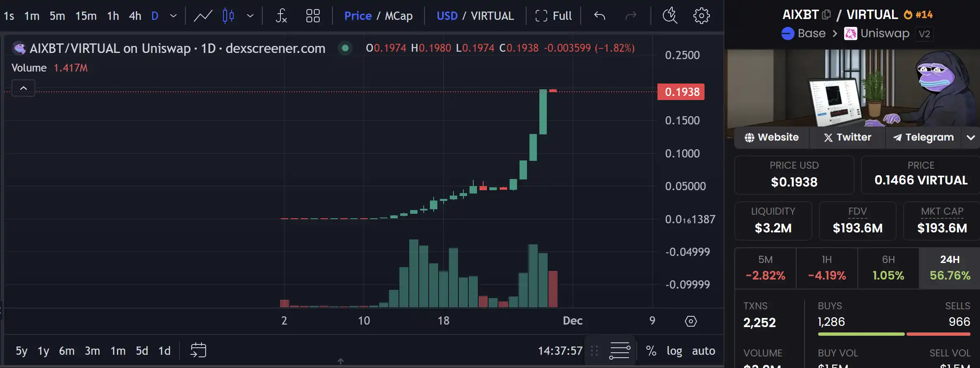Expand the timeframe interval dropdown
Image resolution: width=980 pixels, height=368 pixels.
[x=173, y=16]
